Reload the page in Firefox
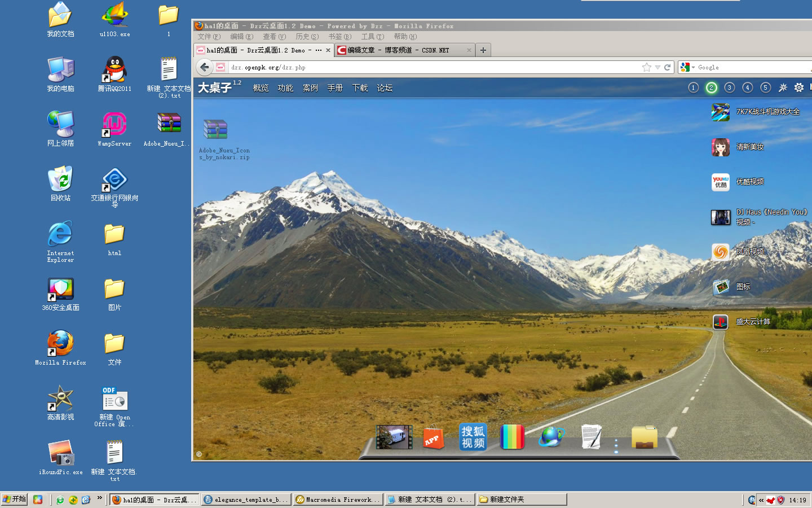This screenshot has height=508, width=812. (667, 67)
